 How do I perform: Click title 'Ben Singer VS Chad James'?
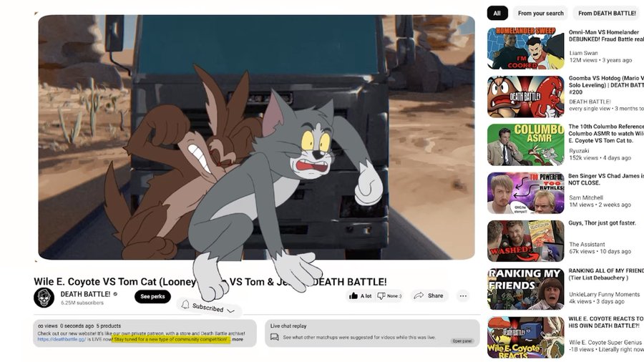(x=606, y=180)
